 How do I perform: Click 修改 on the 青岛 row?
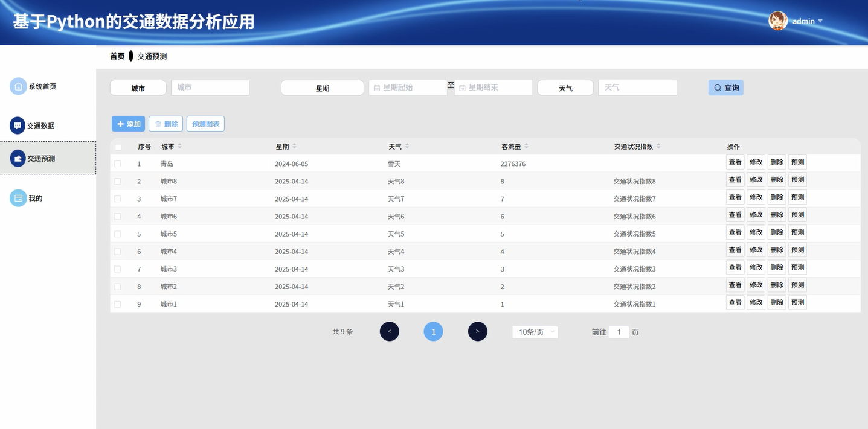pos(756,162)
